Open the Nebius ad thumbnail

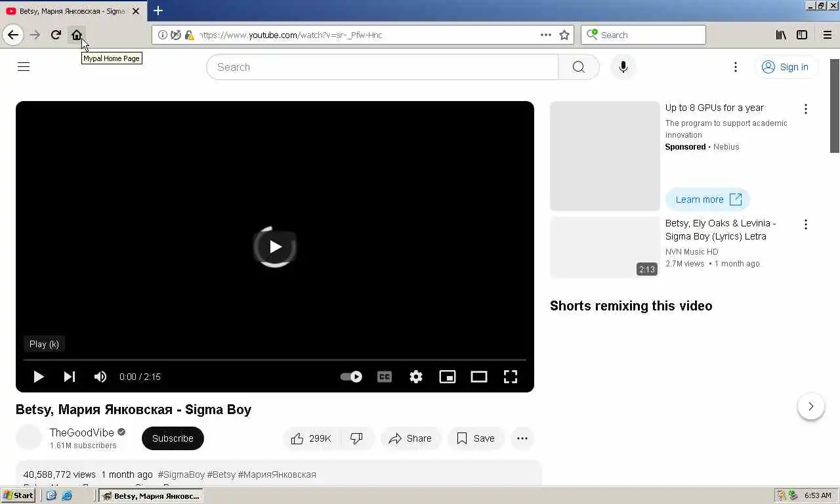[x=605, y=156]
